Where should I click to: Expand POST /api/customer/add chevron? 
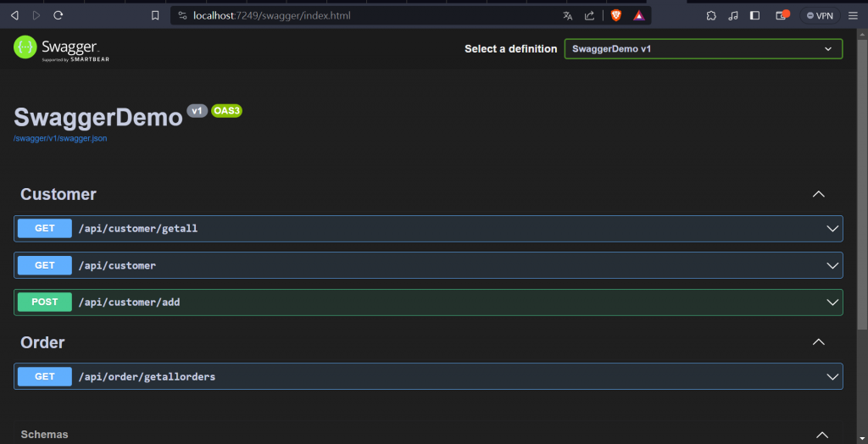[832, 302]
